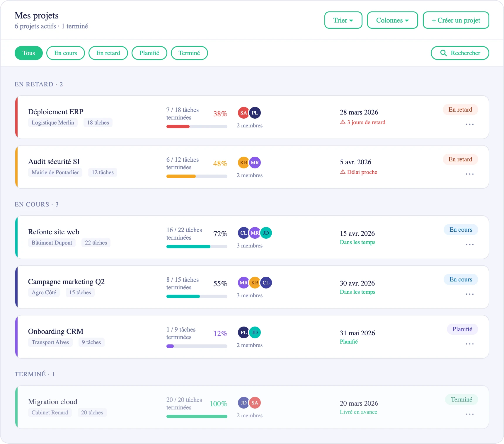
Task: Click the SA avatar on Déploiement ERP
Action: pos(243,112)
